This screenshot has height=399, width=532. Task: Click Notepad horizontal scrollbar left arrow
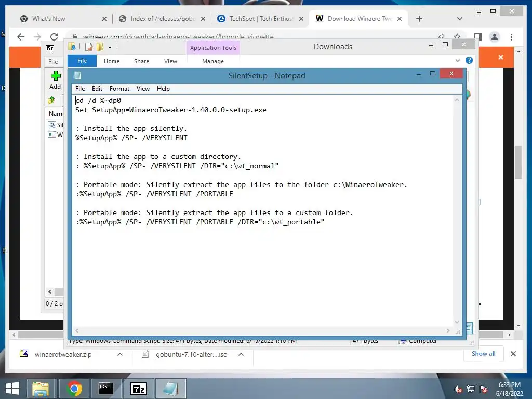tap(77, 330)
